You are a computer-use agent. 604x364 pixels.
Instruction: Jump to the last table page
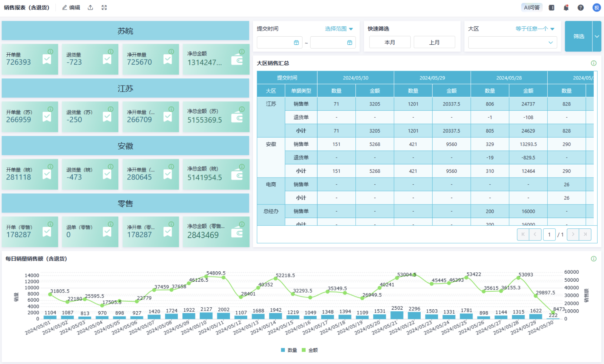click(x=585, y=234)
